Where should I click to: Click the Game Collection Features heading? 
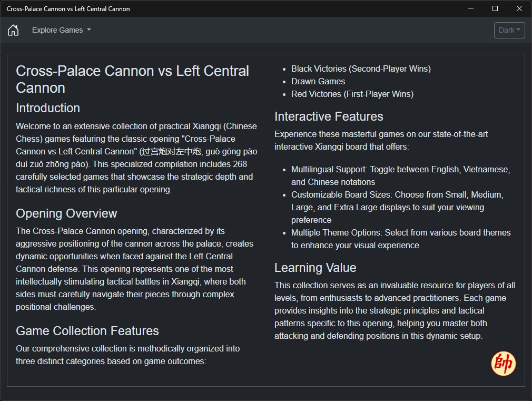87,331
